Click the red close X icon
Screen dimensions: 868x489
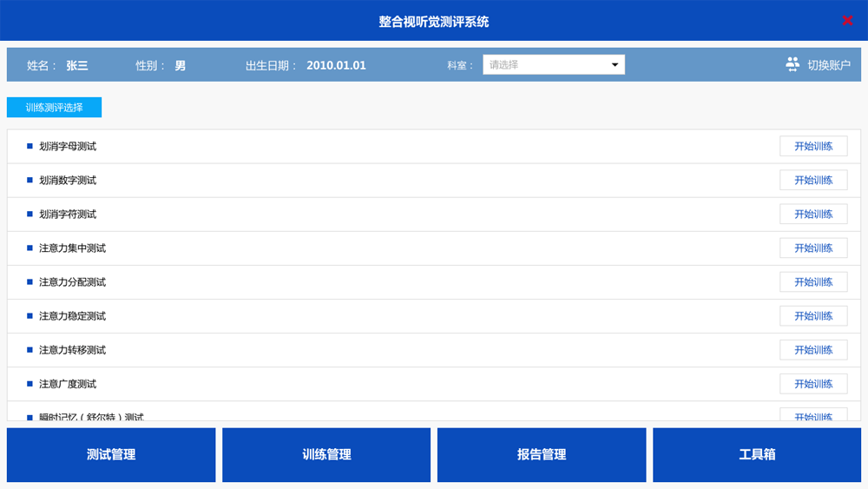click(x=847, y=21)
